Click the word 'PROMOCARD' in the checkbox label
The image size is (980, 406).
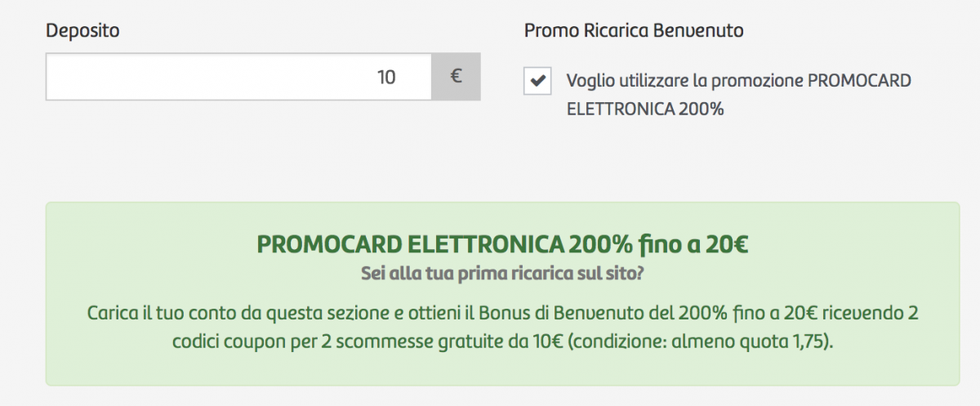859,82
